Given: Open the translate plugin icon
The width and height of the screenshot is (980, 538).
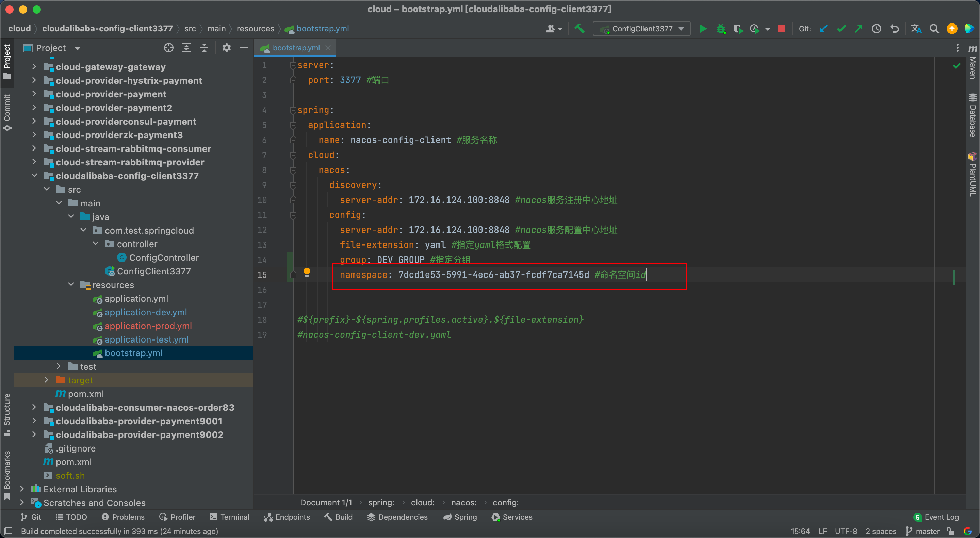Looking at the screenshot, I should 916,29.
